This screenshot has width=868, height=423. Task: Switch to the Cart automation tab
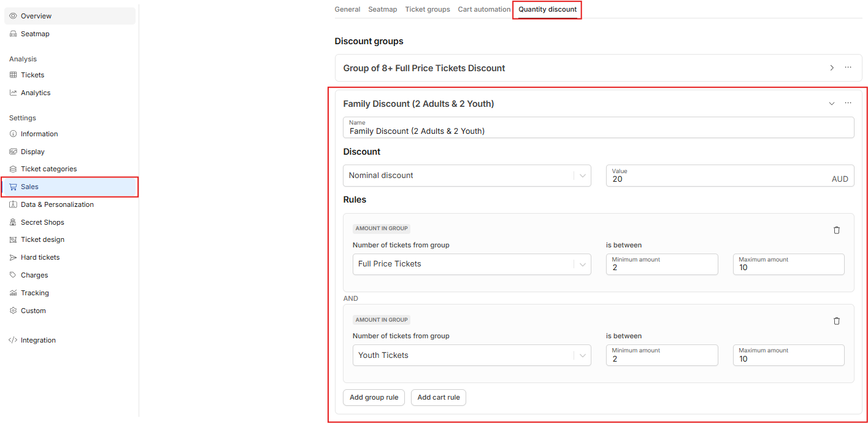tap(484, 9)
